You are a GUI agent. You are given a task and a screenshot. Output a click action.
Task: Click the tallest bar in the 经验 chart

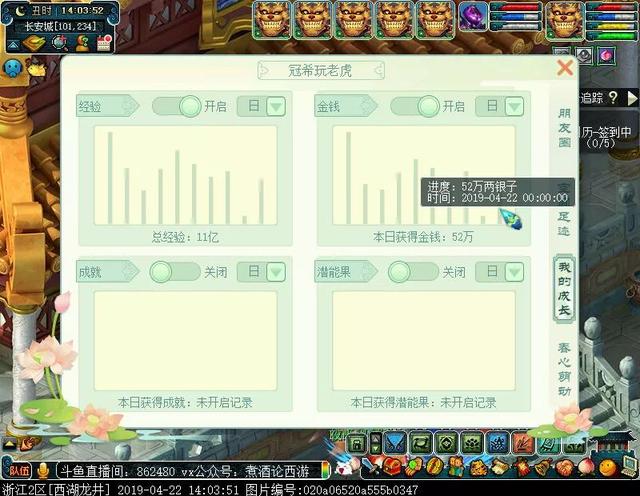pos(110,178)
